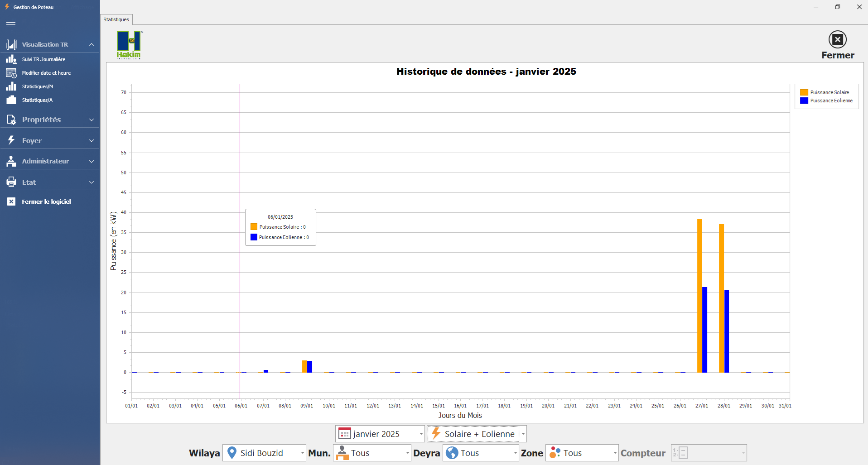
Task: Click the orange Puissance Solaire legend swatch
Action: coord(804,92)
